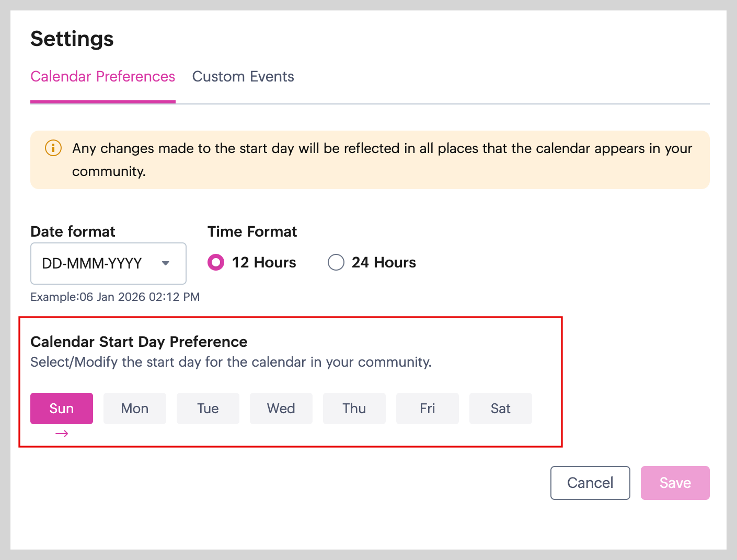Select the 12 Hours radio button
The image size is (737, 560).
click(x=216, y=262)
